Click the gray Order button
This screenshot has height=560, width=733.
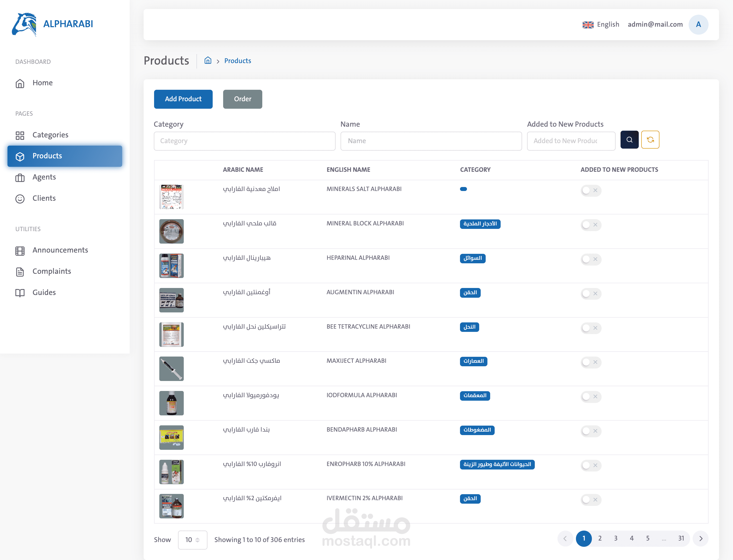pyautogui.click(x=242, y=99)
